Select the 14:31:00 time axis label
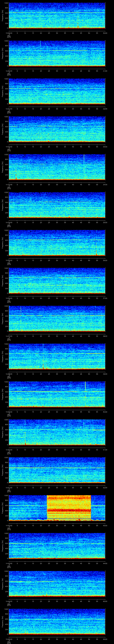 tap(9, 109)
